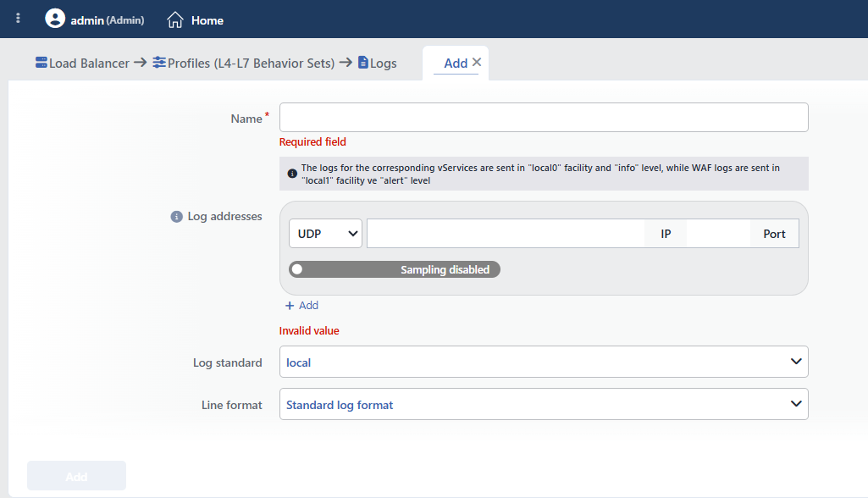Open Load Balancer breadcrumb
868x498 pixels.
pyautogui.click(x=89, y=64)
